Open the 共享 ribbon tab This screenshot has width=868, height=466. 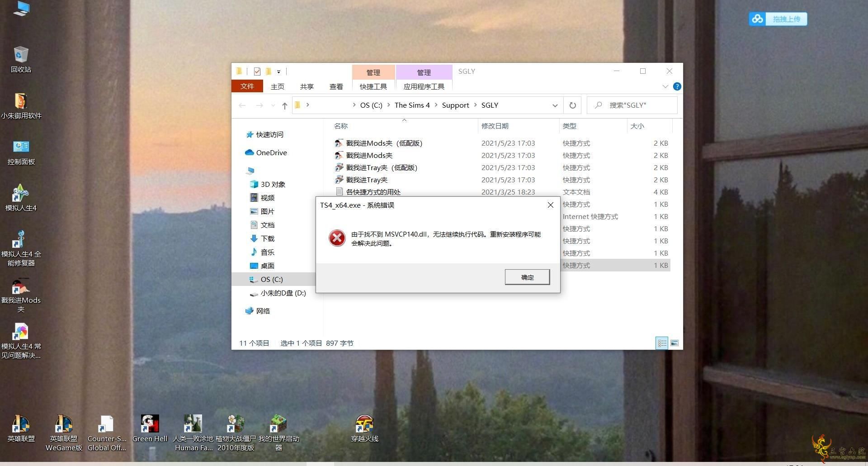coord(307,86)
